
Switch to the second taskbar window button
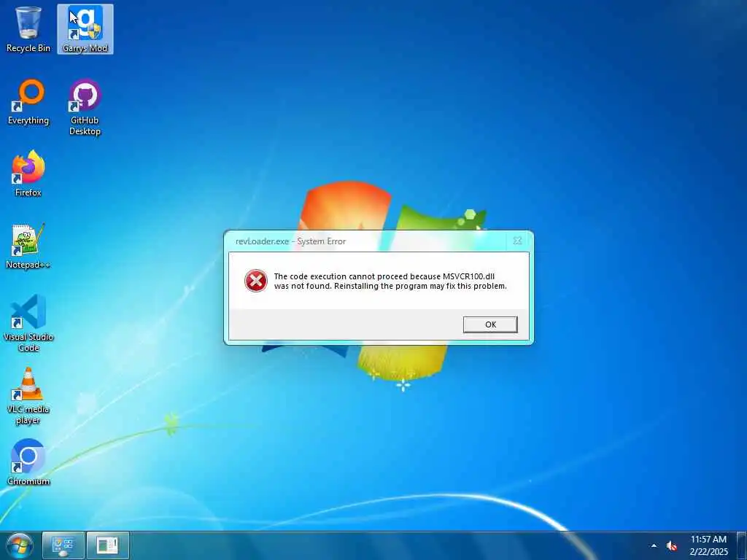108,545
